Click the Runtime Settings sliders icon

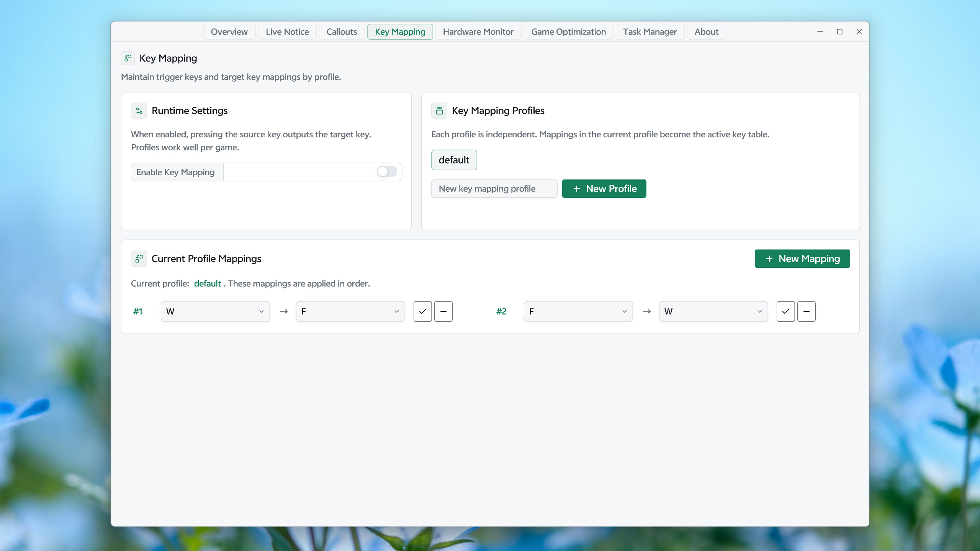[139, 111]
